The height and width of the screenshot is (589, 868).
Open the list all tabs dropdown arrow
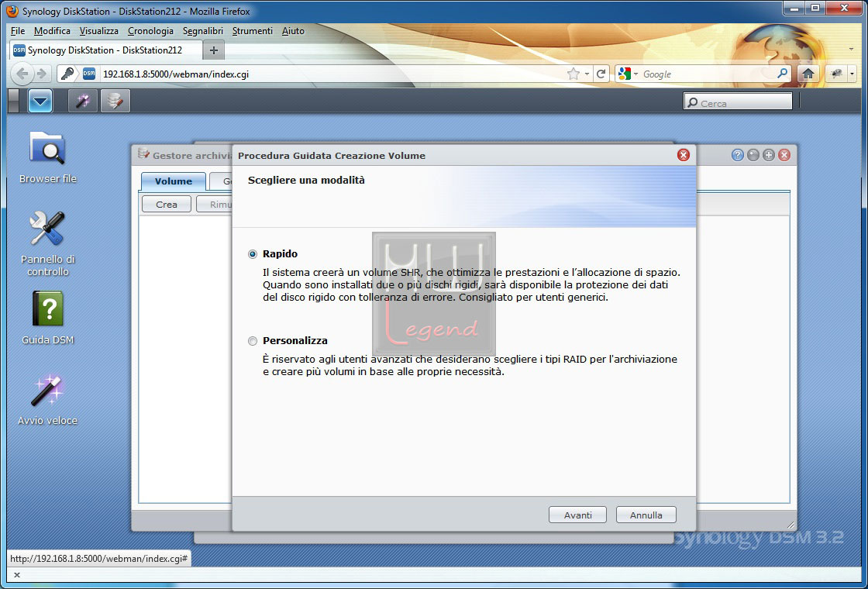click(x=851, y=50)
